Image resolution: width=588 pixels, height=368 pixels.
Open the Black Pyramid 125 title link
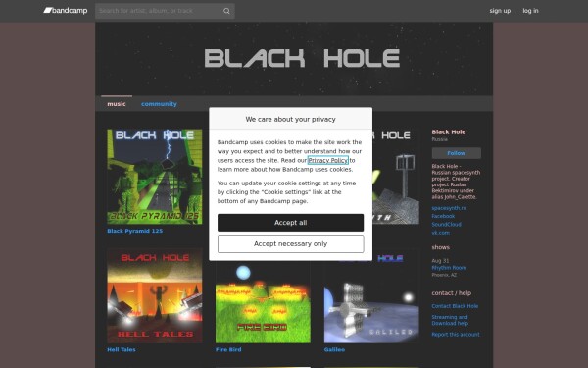point(135,231)
